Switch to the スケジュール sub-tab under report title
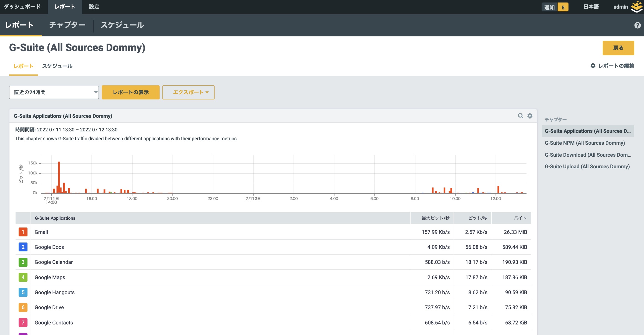Screen dimensions: 644x335 click(57, 66)
